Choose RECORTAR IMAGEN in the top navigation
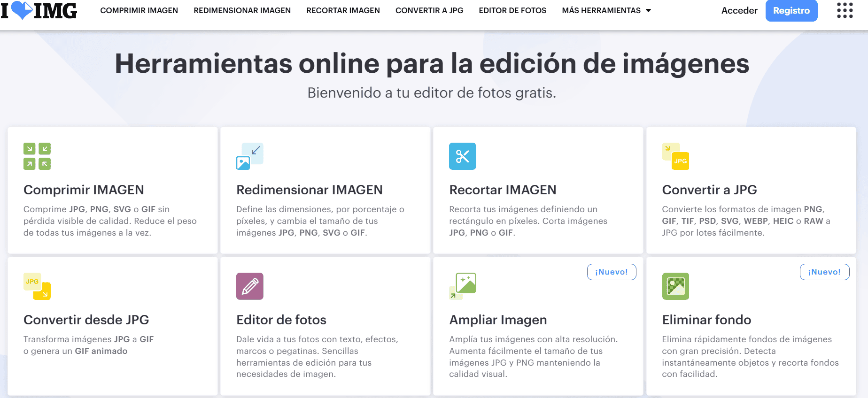 tap(343, 10)
